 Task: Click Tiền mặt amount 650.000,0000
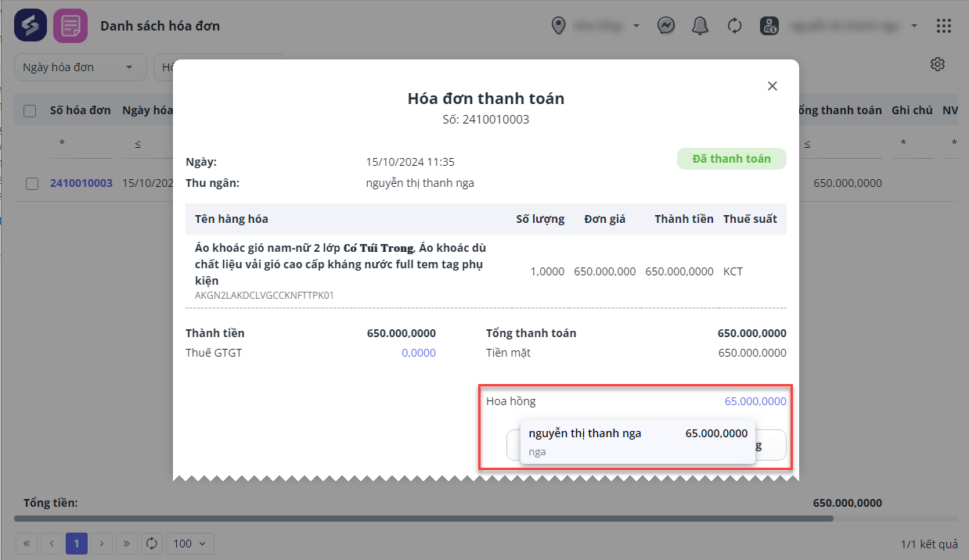pos(752,353)
